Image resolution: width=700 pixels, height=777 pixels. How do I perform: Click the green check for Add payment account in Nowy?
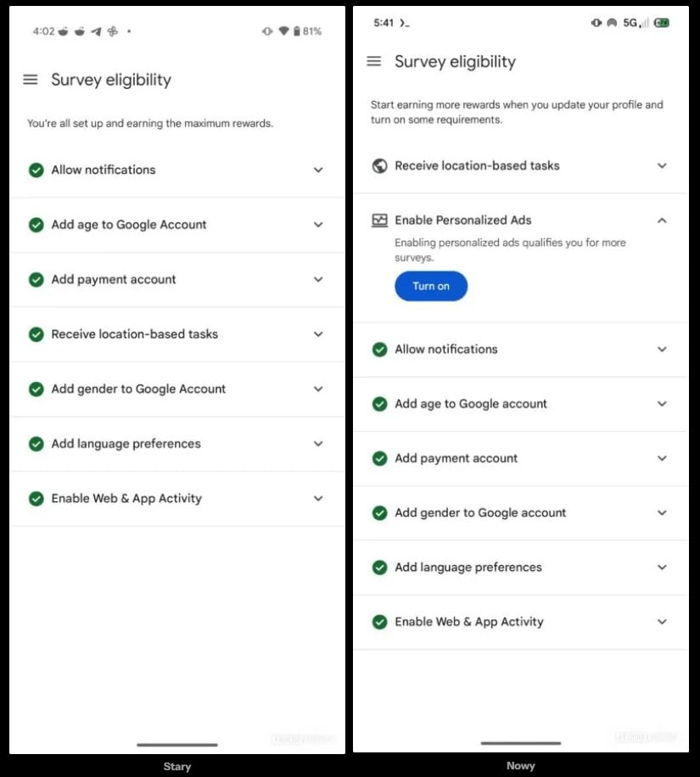coord(380,459)
